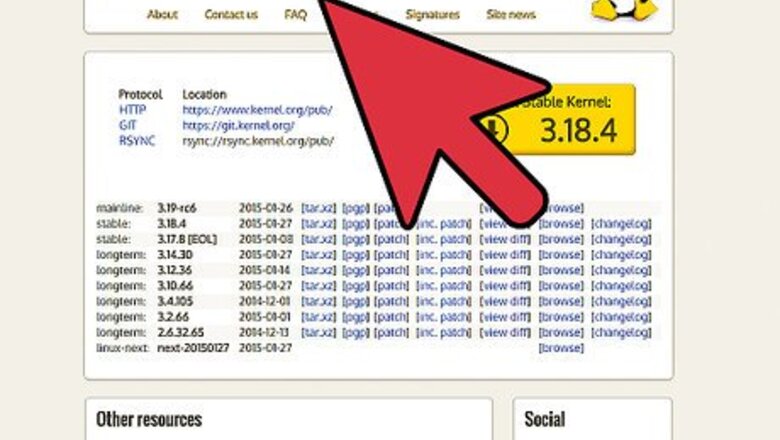The height and width of the screenshot is (440, 780).
Task: Open the Site news section
Action: tap(510, 15)
